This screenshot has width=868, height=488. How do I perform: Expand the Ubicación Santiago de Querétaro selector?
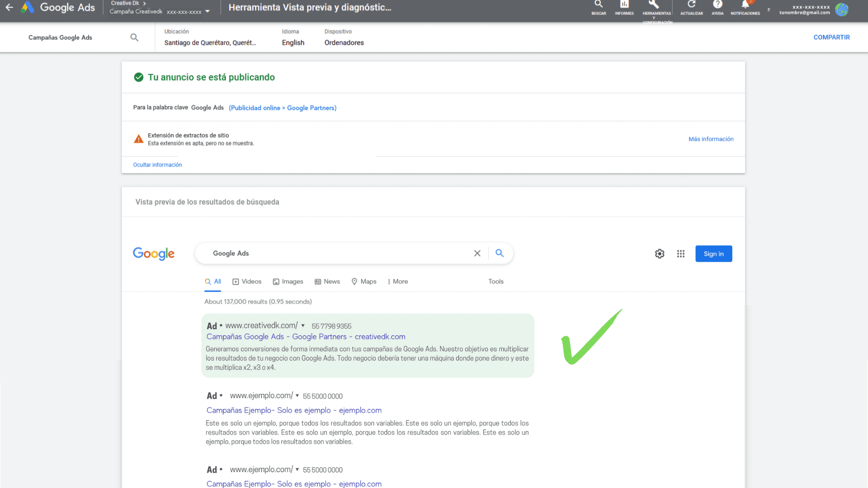tap(210, 42)
